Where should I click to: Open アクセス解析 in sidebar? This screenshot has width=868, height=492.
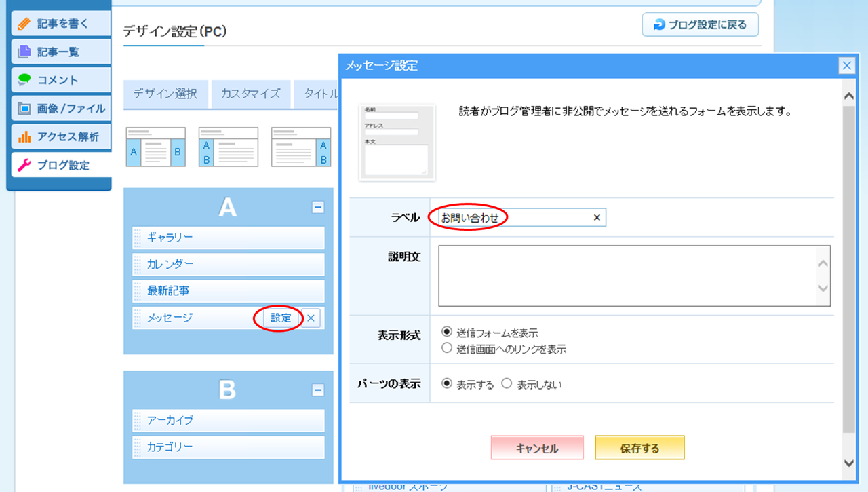[x=61, y=136]
